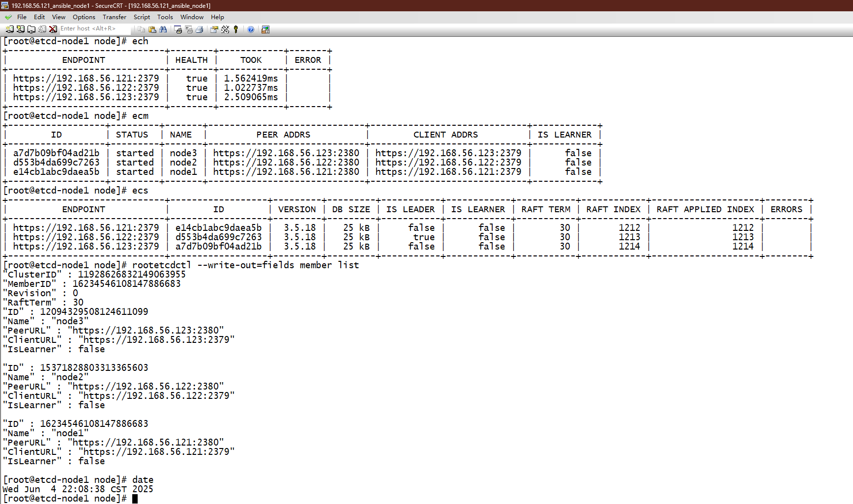Viewport: 853px width, 504px height.
Task: Click the blue Help question icon
Action: (x=251, y=29)
